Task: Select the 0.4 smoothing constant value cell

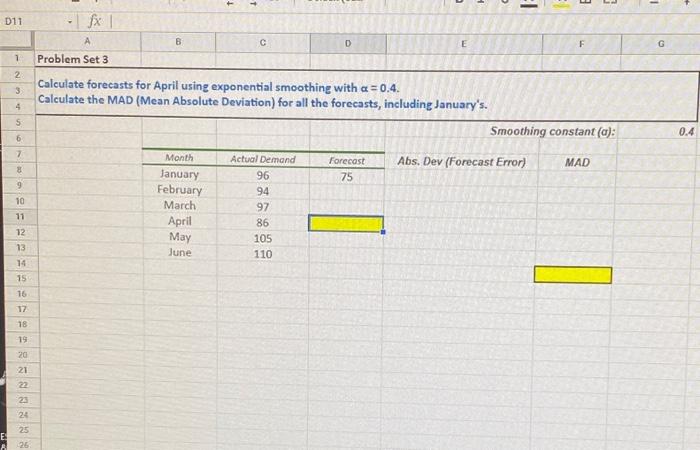Action: click(686, 132)
